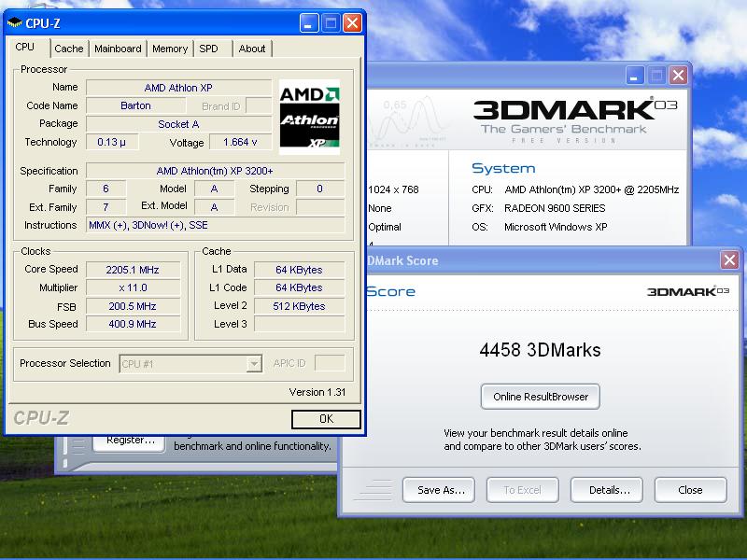Close the 3DMark03 main window
747x560 pixels.
678,76
